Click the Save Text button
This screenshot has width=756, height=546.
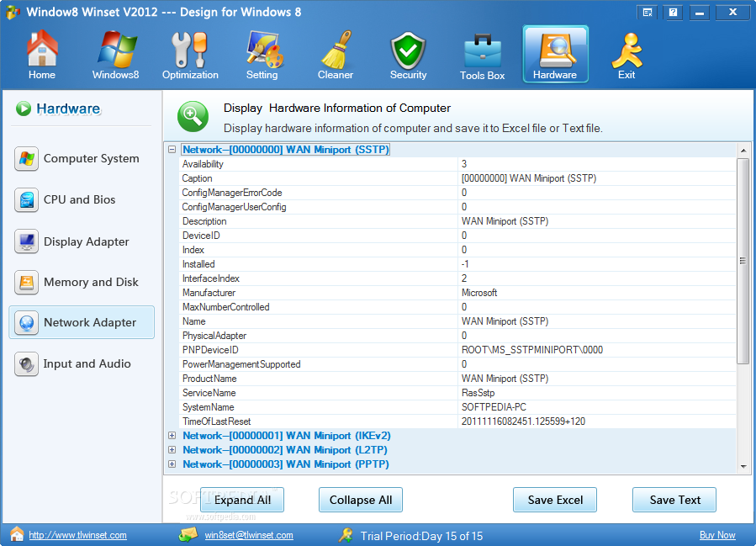[674, 500]
